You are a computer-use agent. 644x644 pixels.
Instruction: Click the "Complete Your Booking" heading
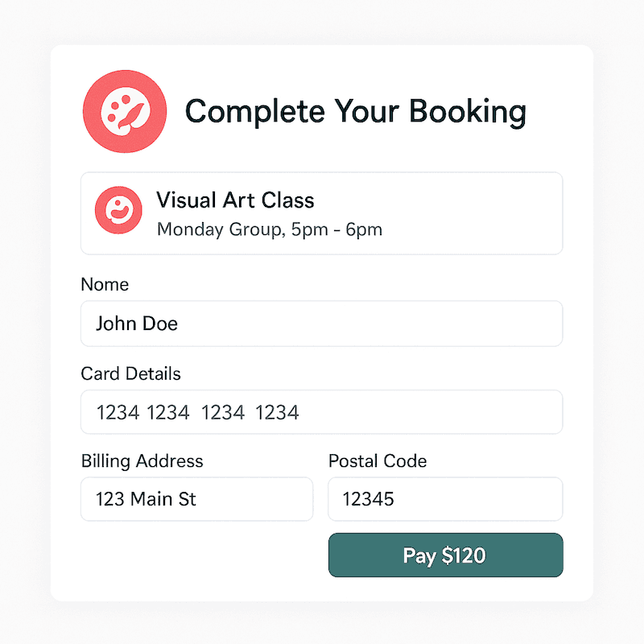click(355, 111)
